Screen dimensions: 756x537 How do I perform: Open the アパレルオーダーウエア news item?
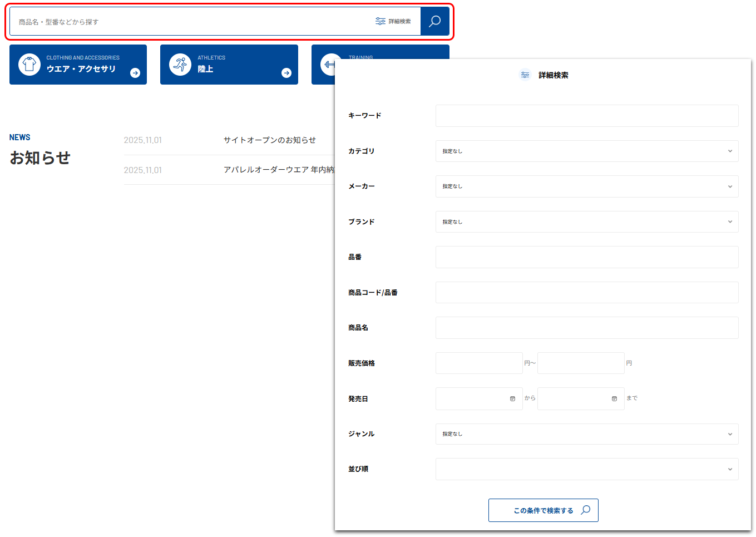[x=278, y=170]
